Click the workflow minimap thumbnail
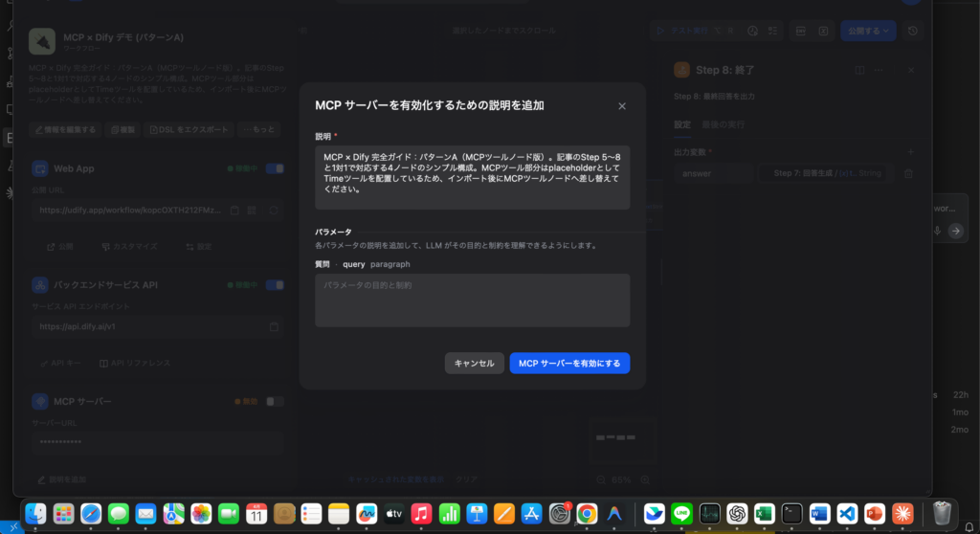The width and height of the screenshot is (980, 534). click(622, 439)
